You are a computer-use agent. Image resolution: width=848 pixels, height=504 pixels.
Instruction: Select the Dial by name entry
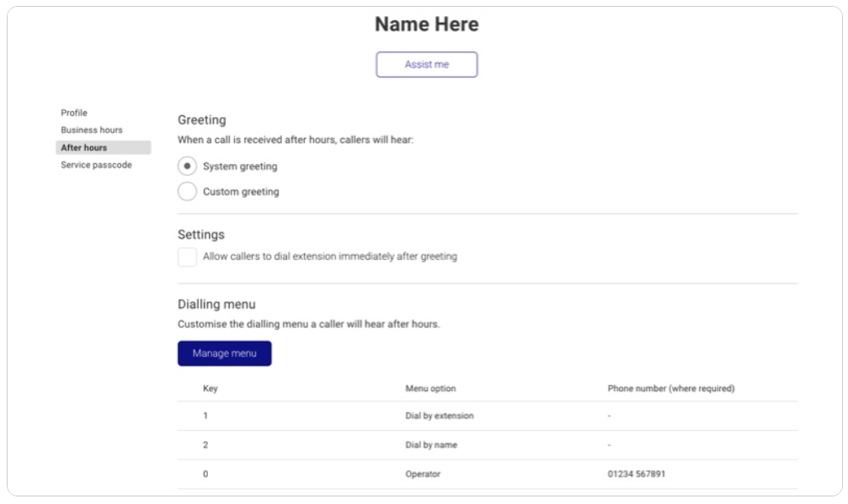pos(431,445)
